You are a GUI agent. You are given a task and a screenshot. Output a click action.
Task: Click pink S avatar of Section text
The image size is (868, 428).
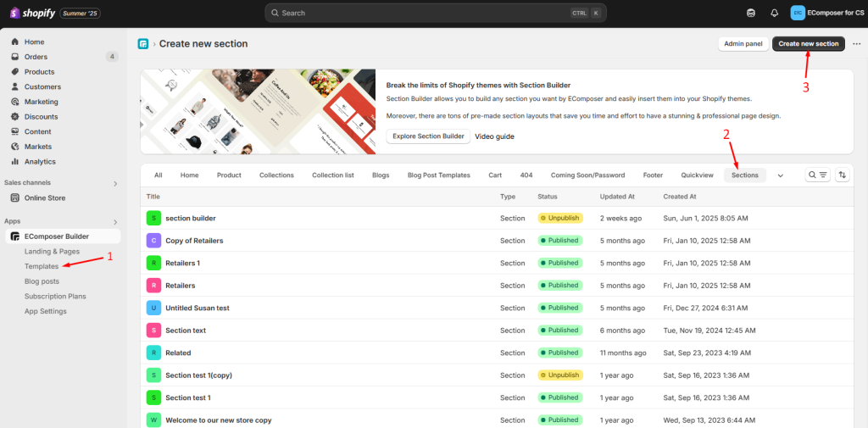(153, 331)
